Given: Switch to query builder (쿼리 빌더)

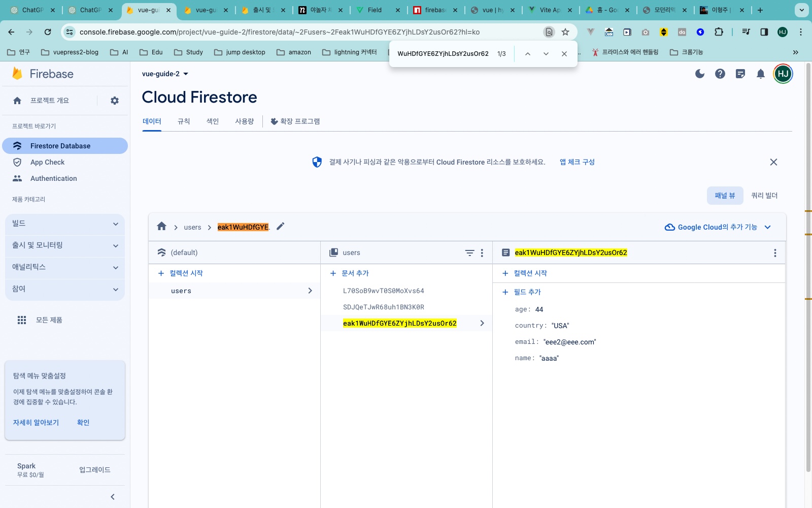Looking at the screenshot, I should [x=764, y=196].
